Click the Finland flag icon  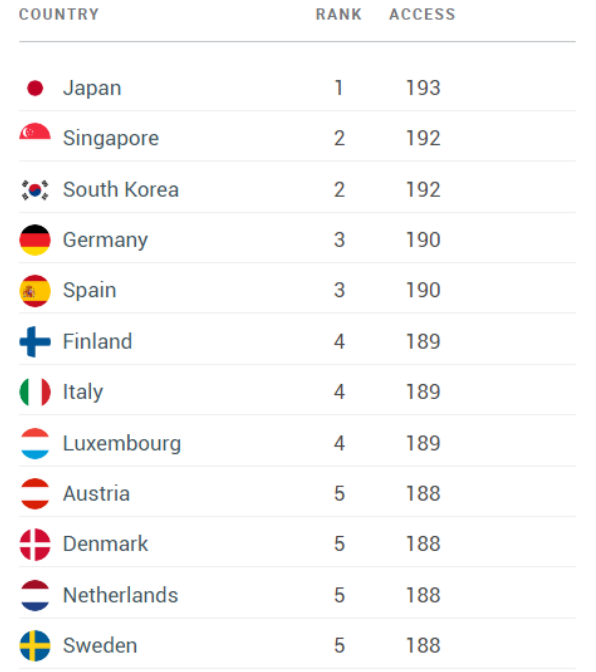click(x=35, y=342)
